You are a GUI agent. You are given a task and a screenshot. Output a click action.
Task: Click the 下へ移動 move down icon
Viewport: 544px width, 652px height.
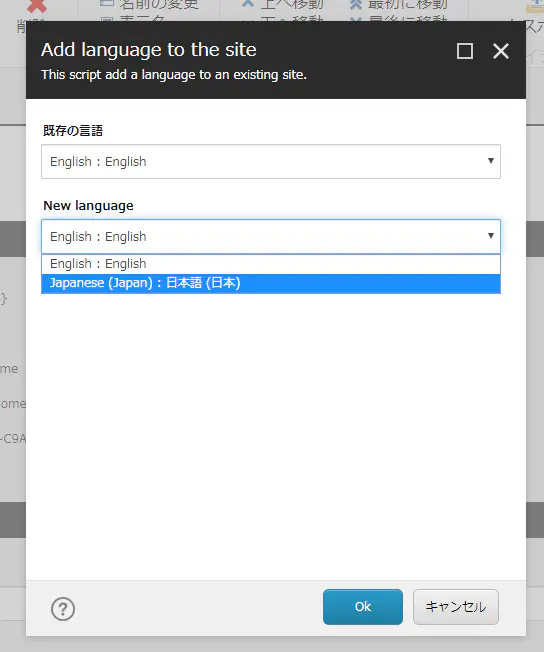point(248,20)
